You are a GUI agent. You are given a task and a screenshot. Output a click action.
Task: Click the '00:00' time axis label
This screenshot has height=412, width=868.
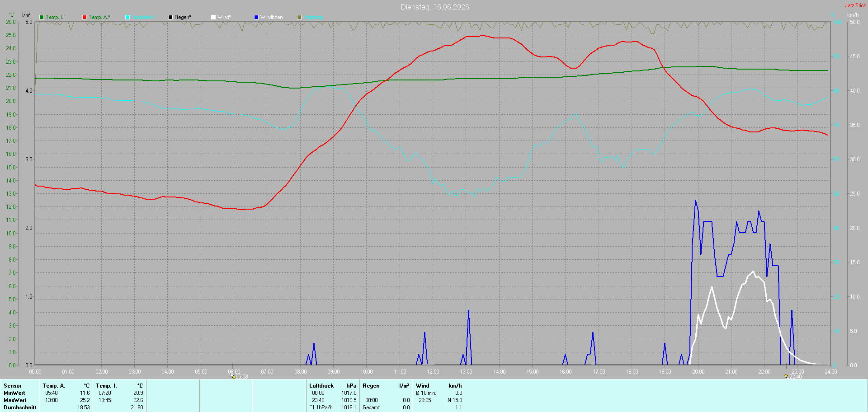click(x=35, y=372)
